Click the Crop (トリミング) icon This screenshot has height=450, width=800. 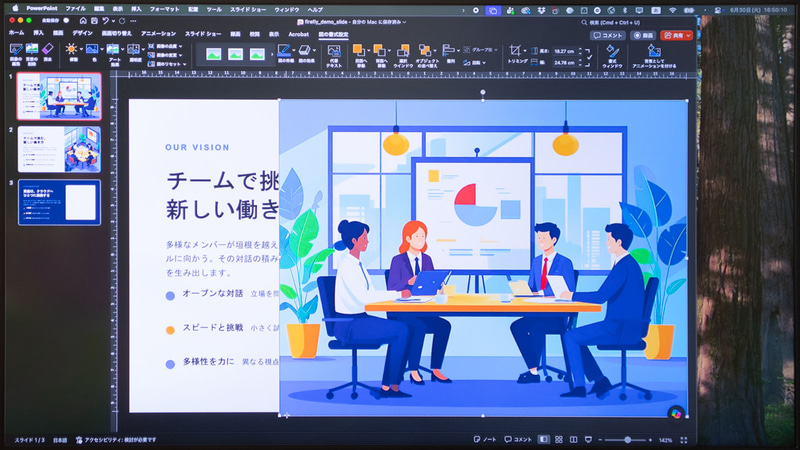[x=515, y=50]
